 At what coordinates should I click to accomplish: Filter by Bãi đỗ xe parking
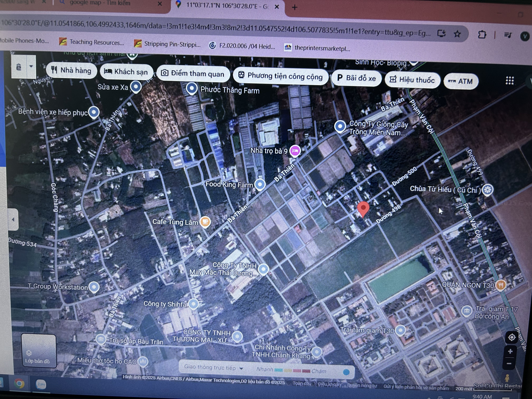pyautogui.click(x=357, y=78)
